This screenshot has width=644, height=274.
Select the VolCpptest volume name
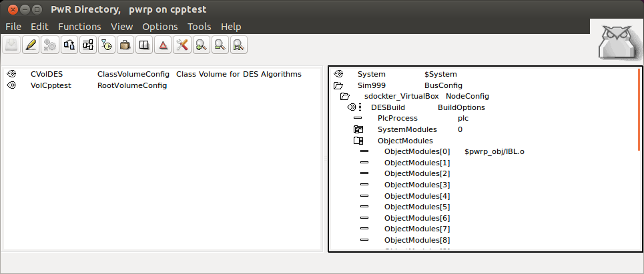coord(51,85)
